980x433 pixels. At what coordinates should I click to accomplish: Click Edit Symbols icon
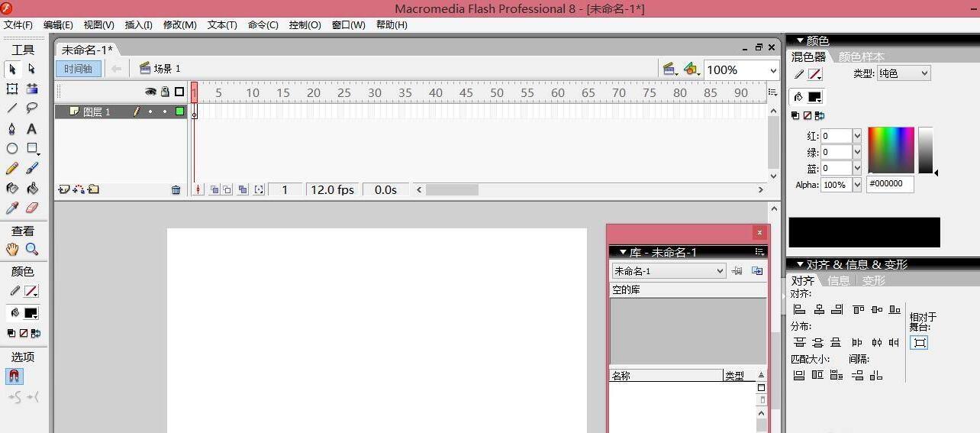pyautogui.click(x=691, y=69)
